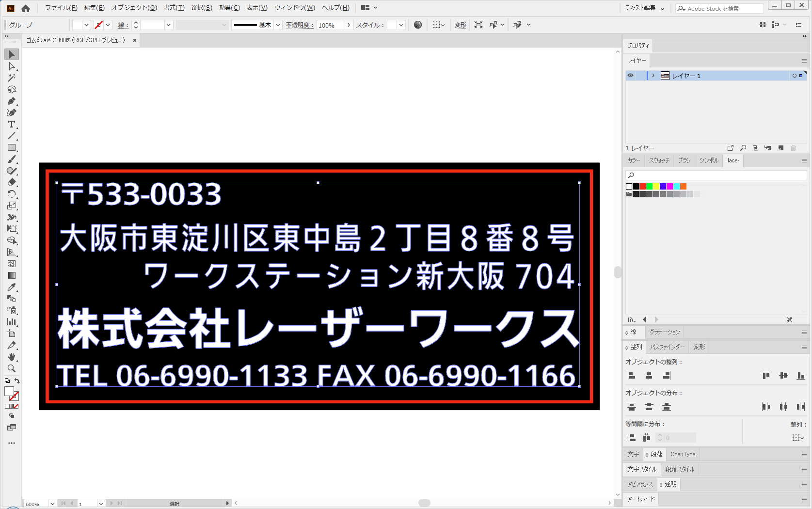This screenshot has height=509, width=812.
Task: Click the 不透明度 label link
Action: coord(299,25)
